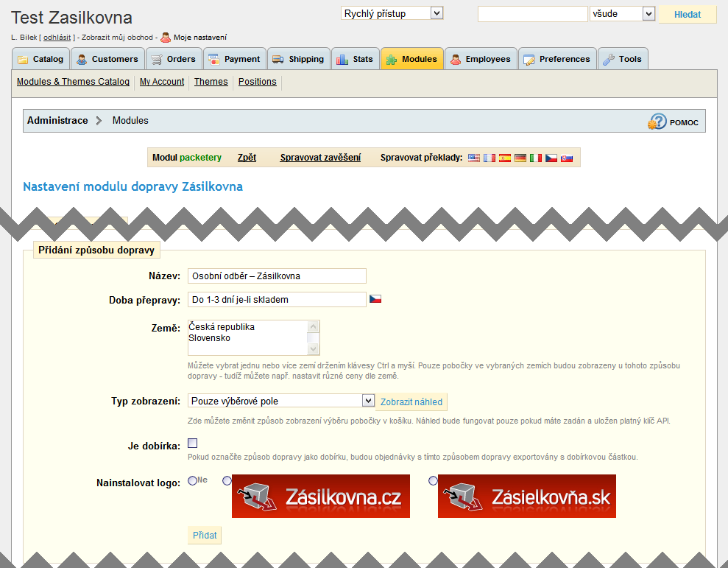728x568 pixels.
Task: Go to the Shipping tab
Action: point(299,59)
